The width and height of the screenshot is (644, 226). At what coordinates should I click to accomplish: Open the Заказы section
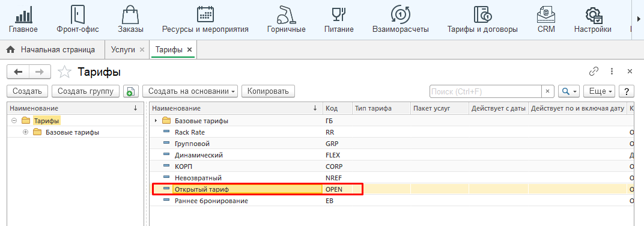click(130, 20)
